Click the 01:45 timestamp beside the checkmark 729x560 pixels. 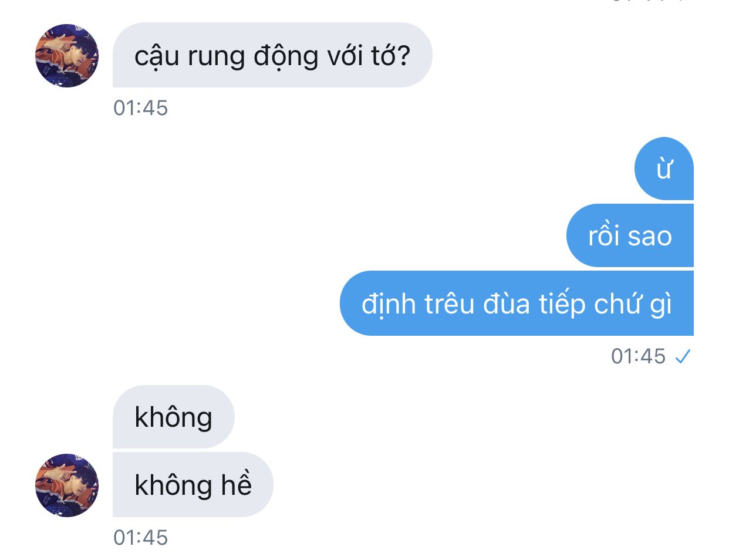(x=638, y=356)
